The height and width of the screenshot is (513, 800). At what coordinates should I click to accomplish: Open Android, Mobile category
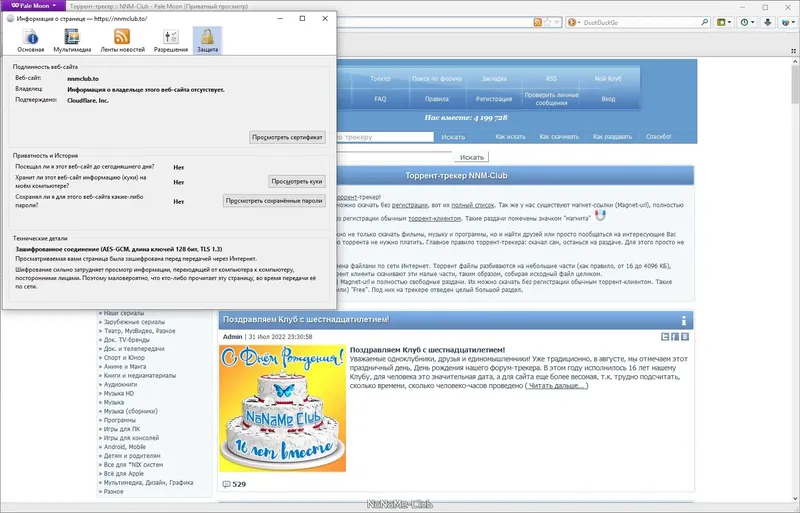tap(124, 447)
